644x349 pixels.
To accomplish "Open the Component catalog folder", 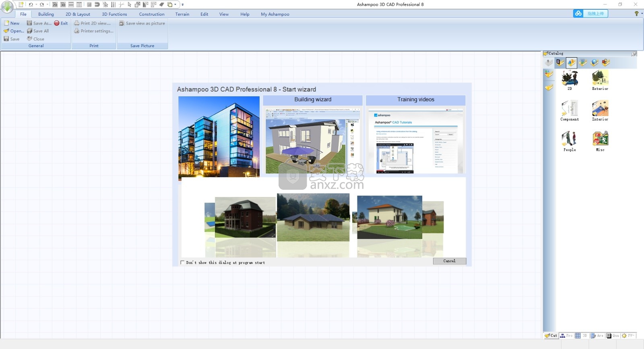I will pyautogui.click(x=570, y=110).
